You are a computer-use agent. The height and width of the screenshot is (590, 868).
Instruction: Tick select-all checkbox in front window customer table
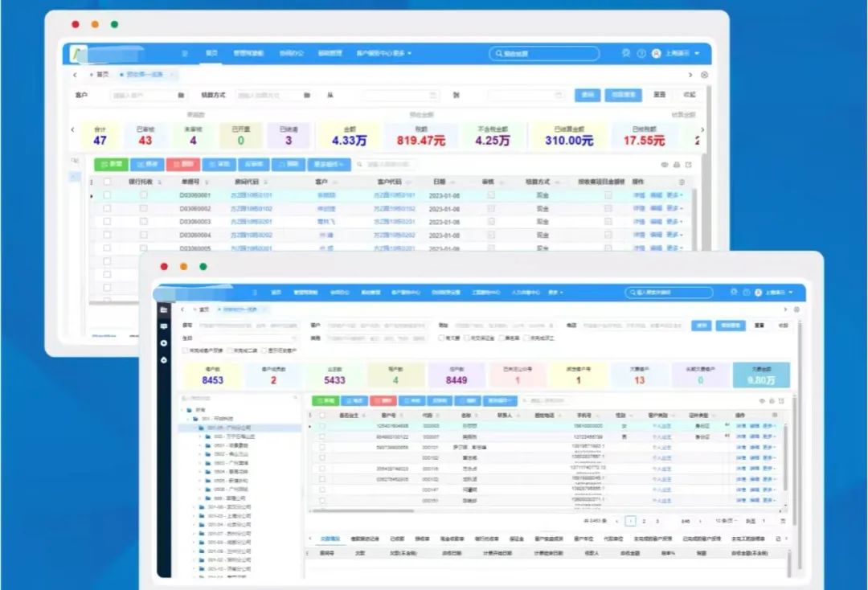(322, 415)
